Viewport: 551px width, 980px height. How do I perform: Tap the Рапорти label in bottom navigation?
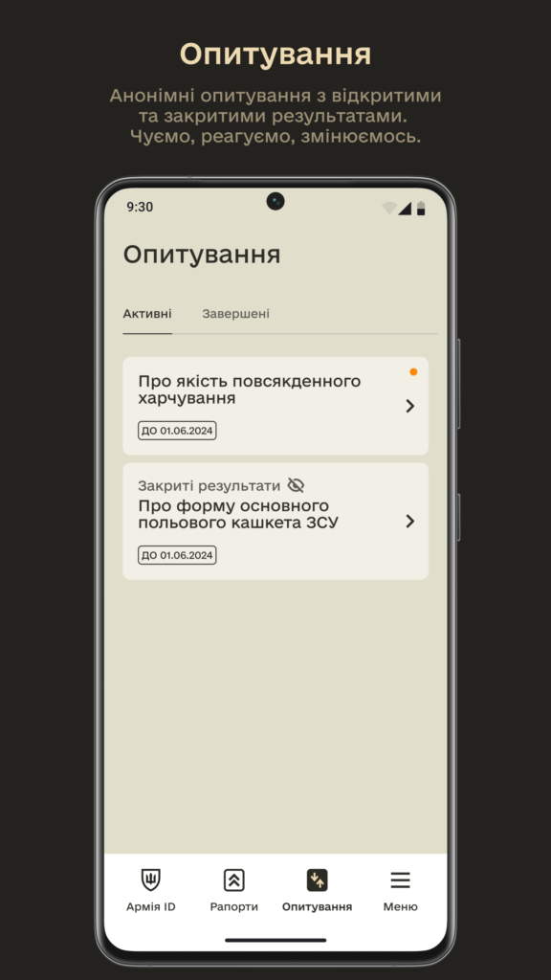233,906
